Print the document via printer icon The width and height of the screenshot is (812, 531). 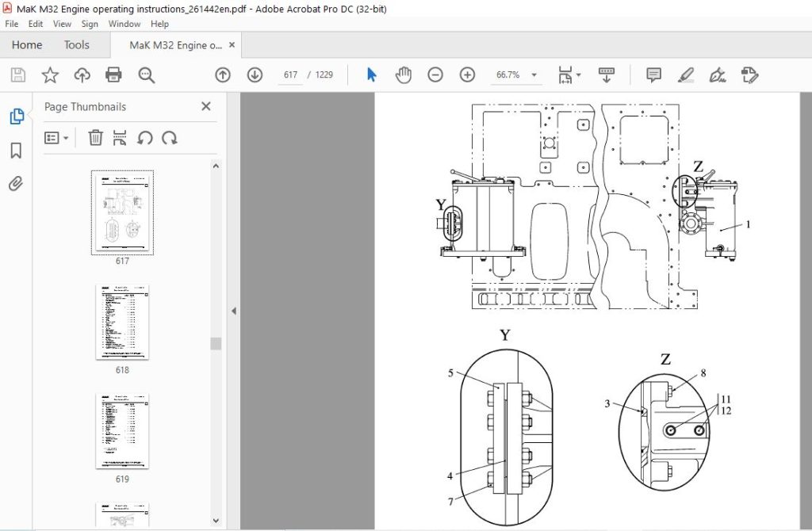pyautogui.click(x=113, y=75)
